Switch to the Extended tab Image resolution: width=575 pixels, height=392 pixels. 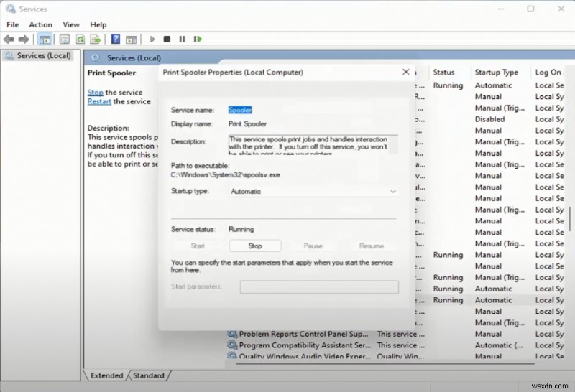106,375
